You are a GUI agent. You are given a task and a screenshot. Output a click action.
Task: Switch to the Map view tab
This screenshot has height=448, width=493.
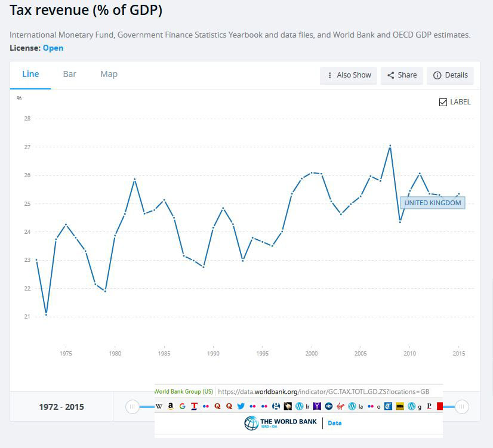[108, 74]
